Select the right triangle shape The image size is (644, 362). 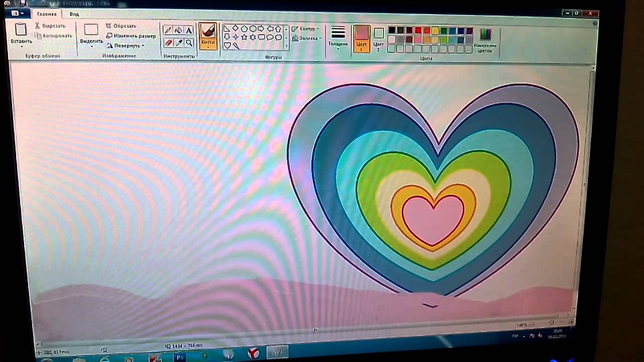227,29
